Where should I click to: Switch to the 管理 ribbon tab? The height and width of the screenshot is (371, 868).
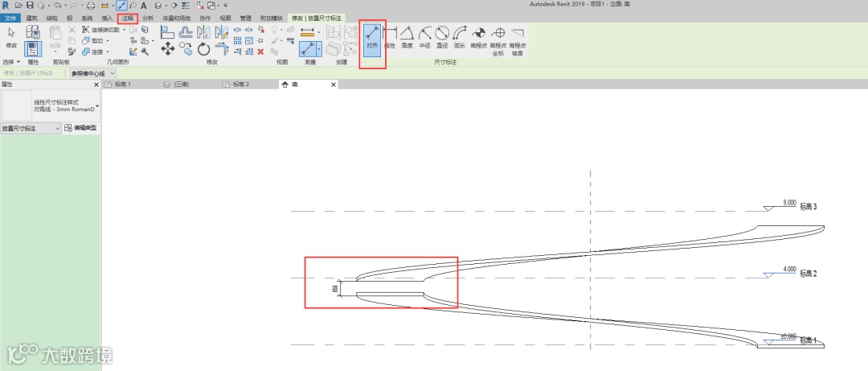(245, 18)
